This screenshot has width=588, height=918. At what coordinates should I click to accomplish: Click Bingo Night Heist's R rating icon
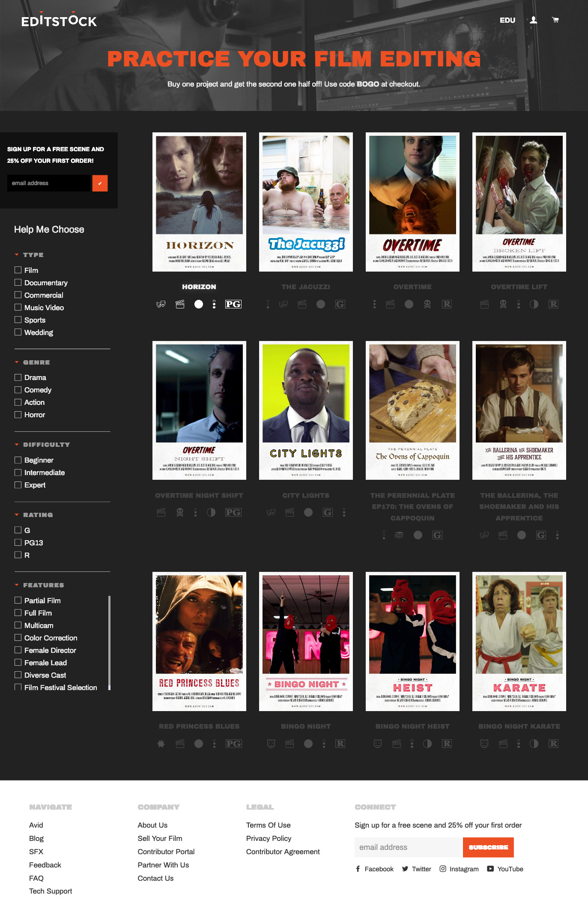click(447, 744)
